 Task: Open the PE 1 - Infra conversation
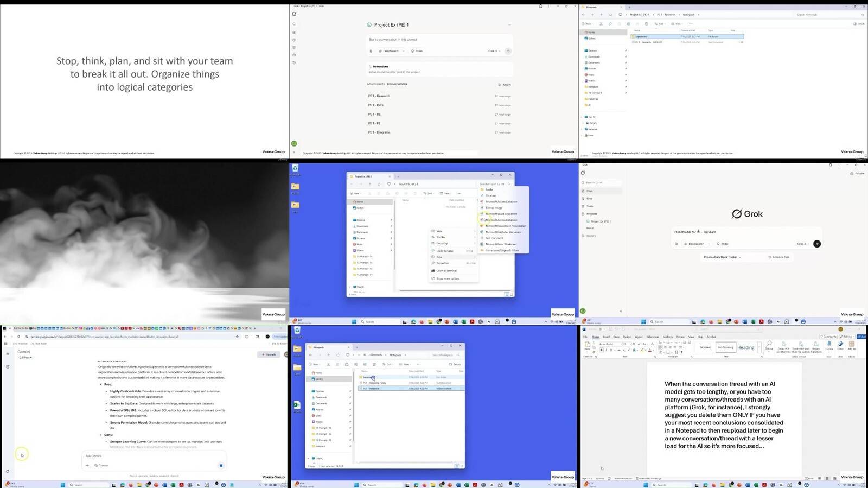[x=376, y=105]
